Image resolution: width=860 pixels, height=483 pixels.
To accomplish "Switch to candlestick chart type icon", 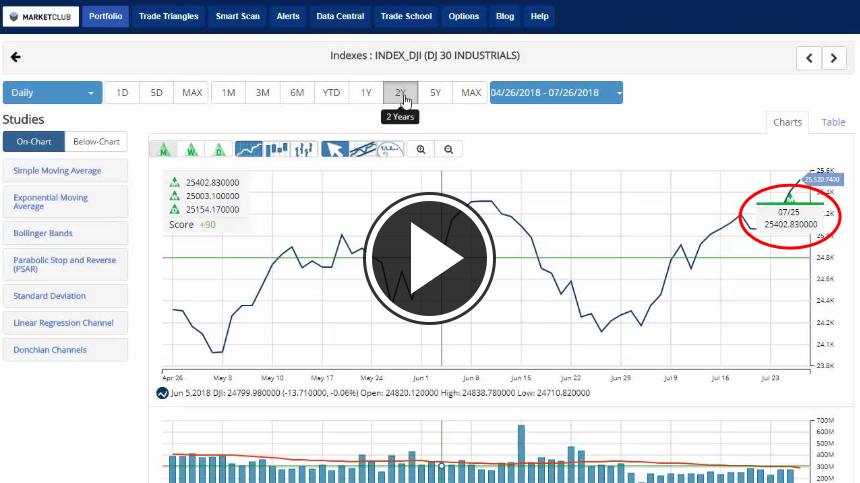I will (277, 149).
